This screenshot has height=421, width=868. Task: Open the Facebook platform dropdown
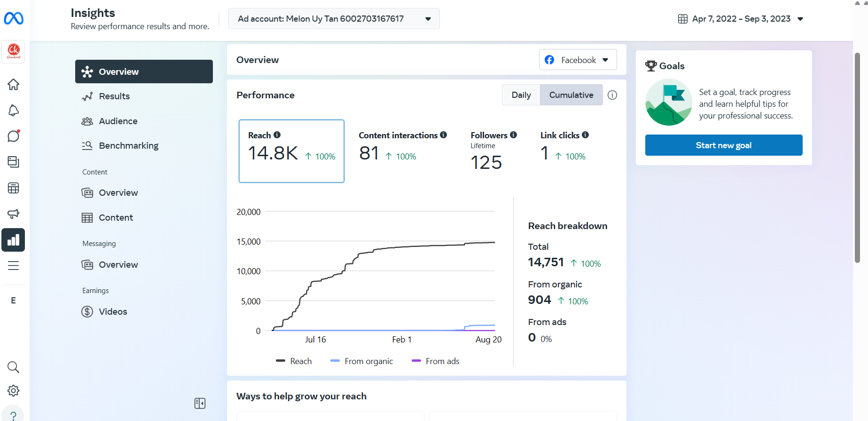click(x=578, y=60)
